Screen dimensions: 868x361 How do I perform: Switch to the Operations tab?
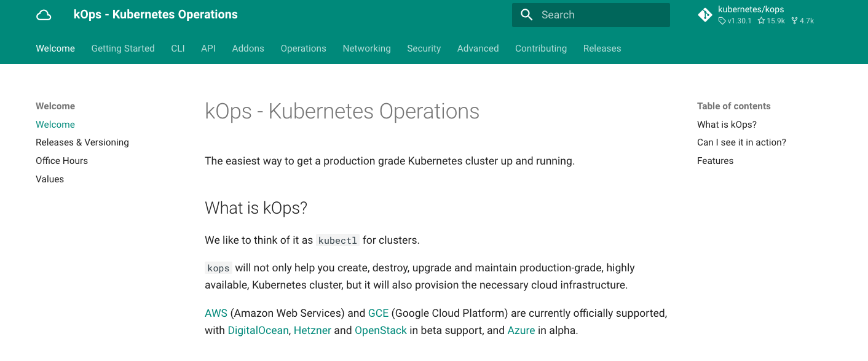click(304, 49)
